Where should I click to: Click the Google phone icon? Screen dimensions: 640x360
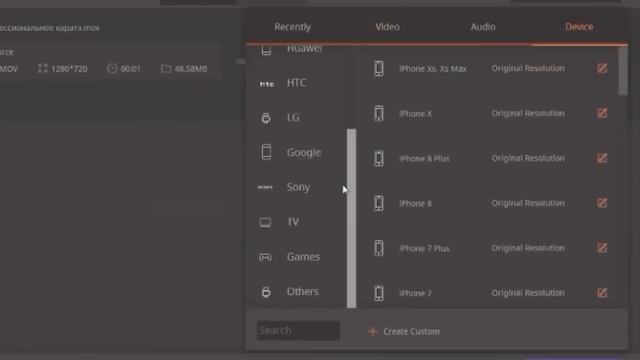point(266,152)
